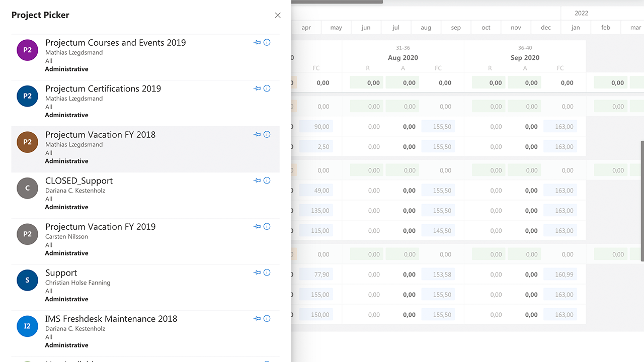Select CLOSED_Support project title
This screenshot has height=362, width=644.
tap(79, 181)
